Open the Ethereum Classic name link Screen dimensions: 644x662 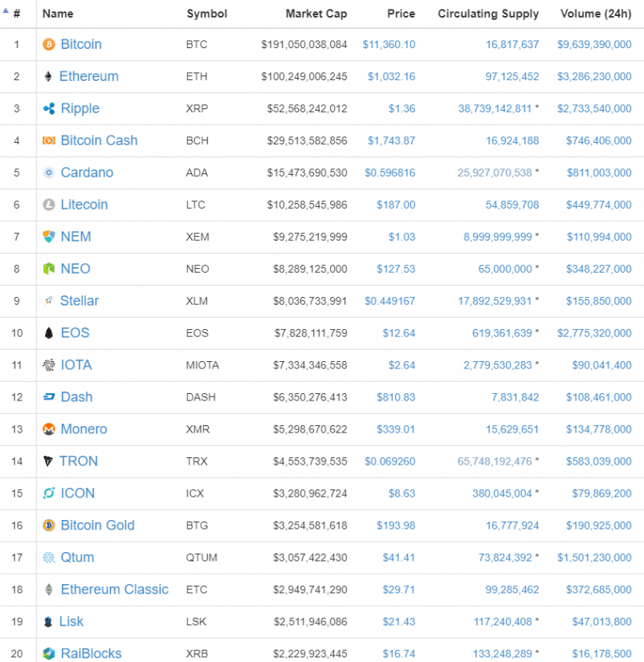click(x=114, y=590)
